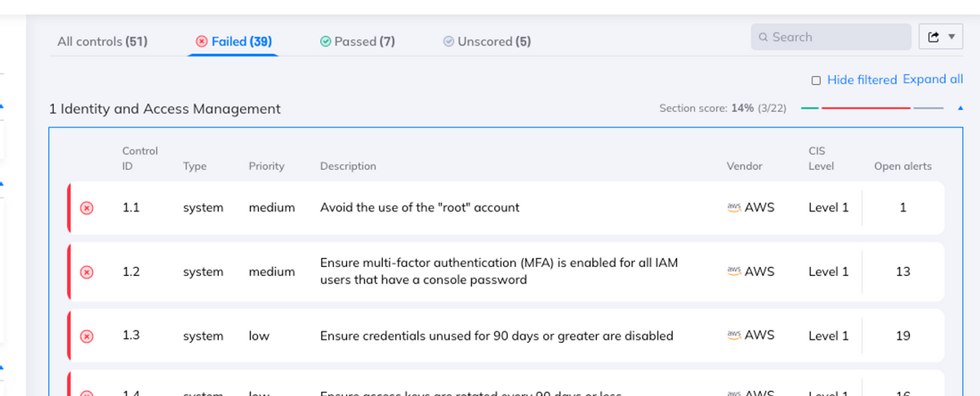Click the failed status icon for control 1.1
The width and height of the screenshot is (980, 396).
tap(87, 208)
